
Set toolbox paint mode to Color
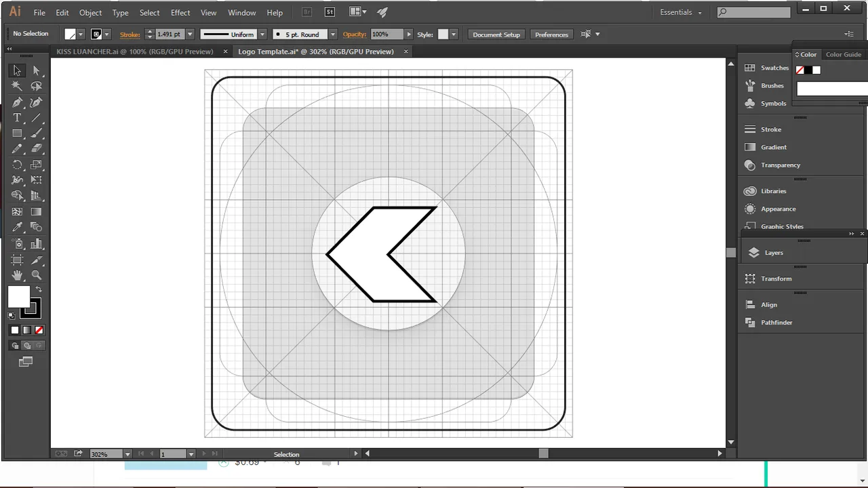tap(15, 330)
